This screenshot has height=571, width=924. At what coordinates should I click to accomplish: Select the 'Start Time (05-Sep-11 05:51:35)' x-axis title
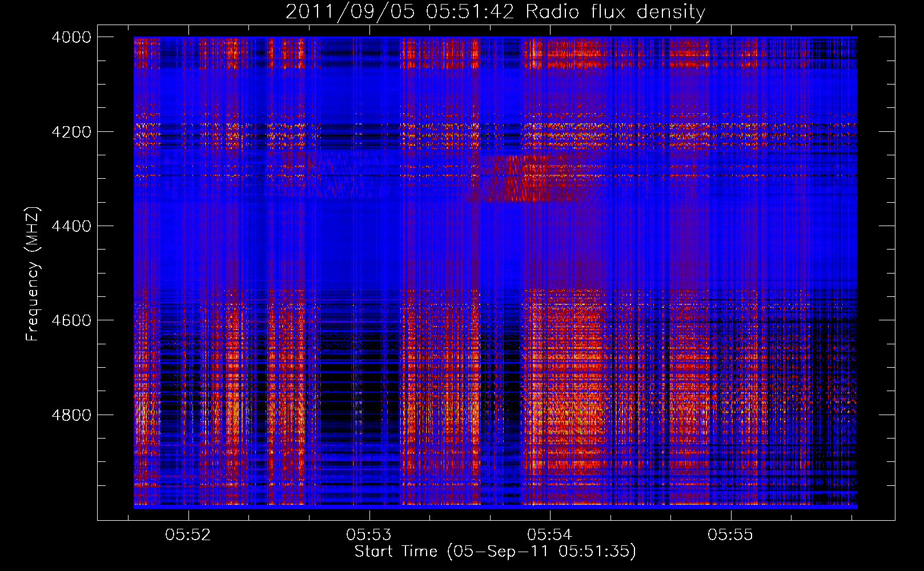(x=495, y=552)
